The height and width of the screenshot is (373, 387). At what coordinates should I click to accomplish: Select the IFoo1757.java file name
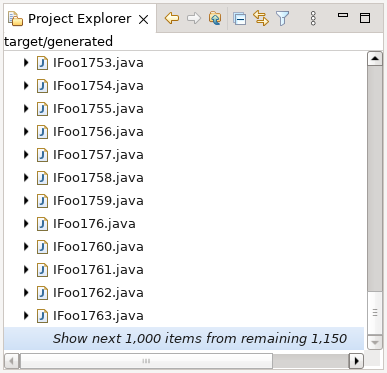(x=98, y=155)
